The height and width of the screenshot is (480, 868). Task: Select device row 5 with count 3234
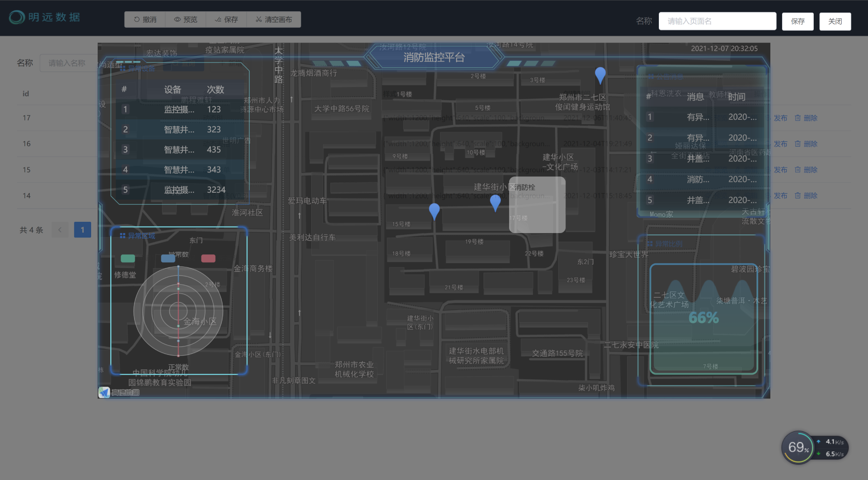(x=180, y=190)
